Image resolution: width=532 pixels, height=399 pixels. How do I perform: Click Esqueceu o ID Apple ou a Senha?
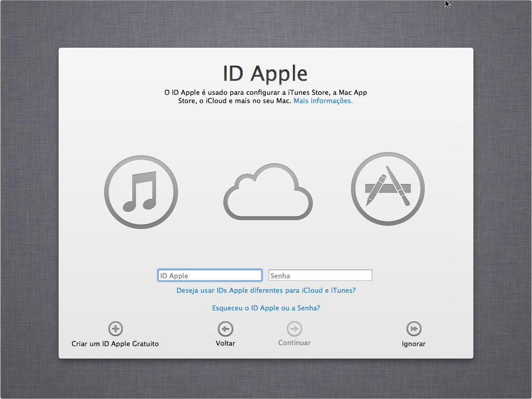(x=266, y=308)
